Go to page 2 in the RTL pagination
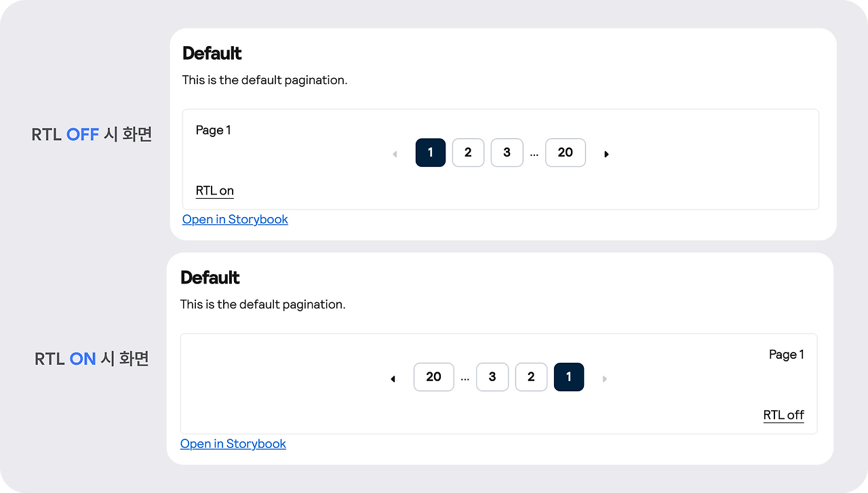Image resolution: width=868 pixels, height=493 pixels. tap(531, 377)
